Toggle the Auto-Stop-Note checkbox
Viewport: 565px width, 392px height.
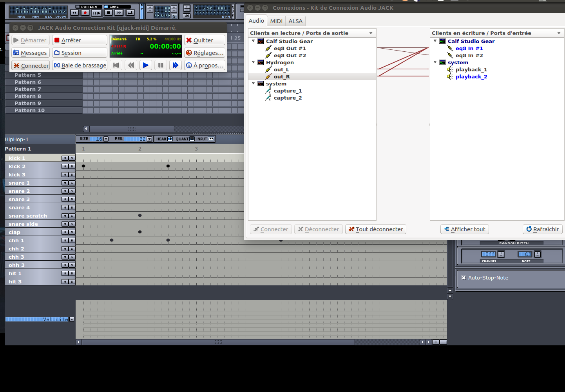tap(464, 278)
